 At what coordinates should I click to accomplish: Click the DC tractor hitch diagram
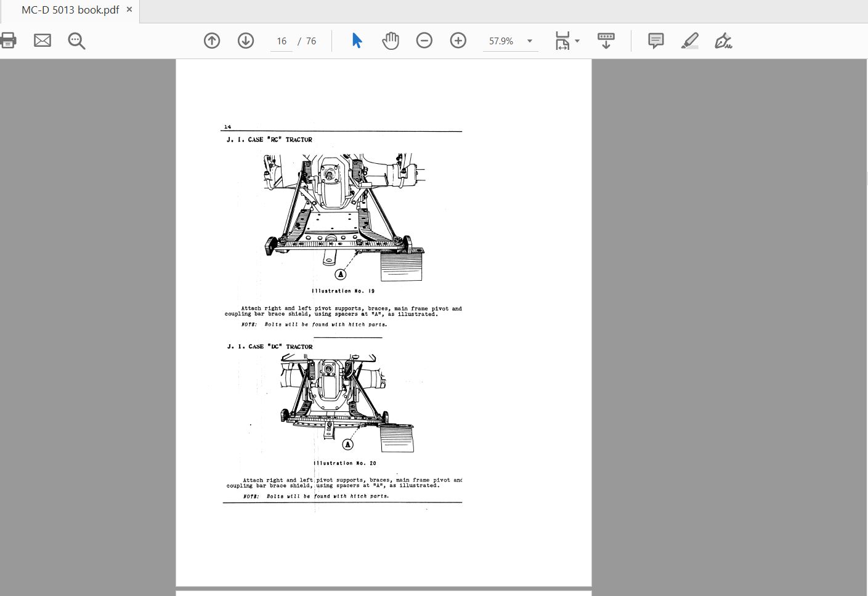[x=347, y=404]
